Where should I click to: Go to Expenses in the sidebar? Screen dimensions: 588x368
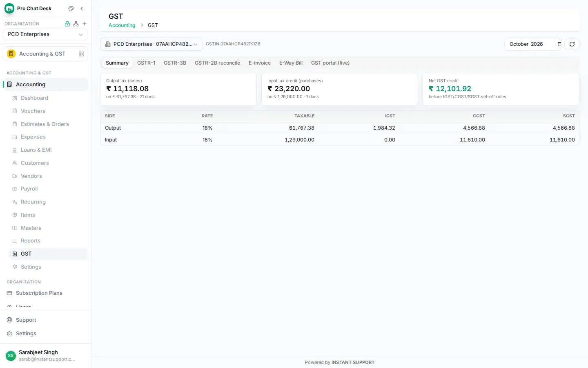point(48,137)
